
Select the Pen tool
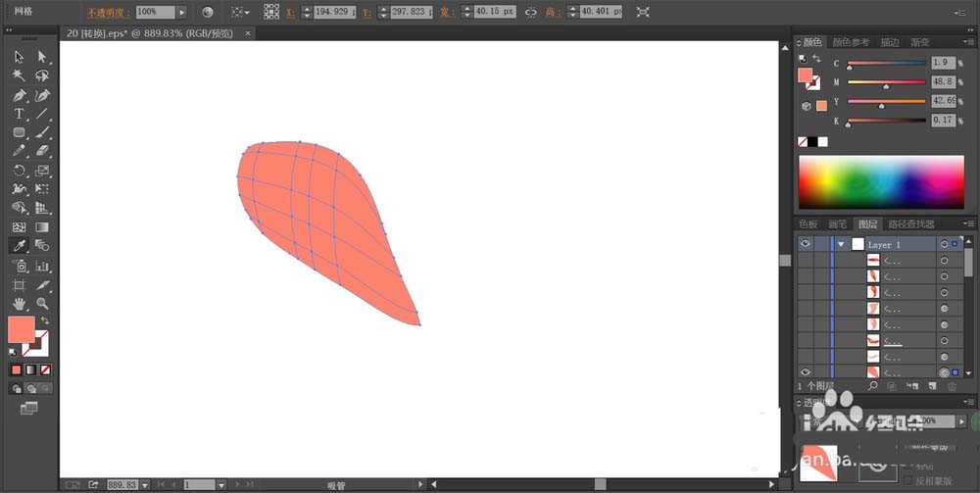pos(19,96)
